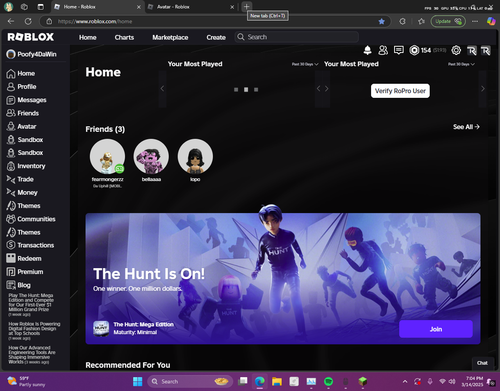Viewport: 500px width, 391px height.
Task: Open Trade from the left sidebar
Action: [x=20, y=179]
